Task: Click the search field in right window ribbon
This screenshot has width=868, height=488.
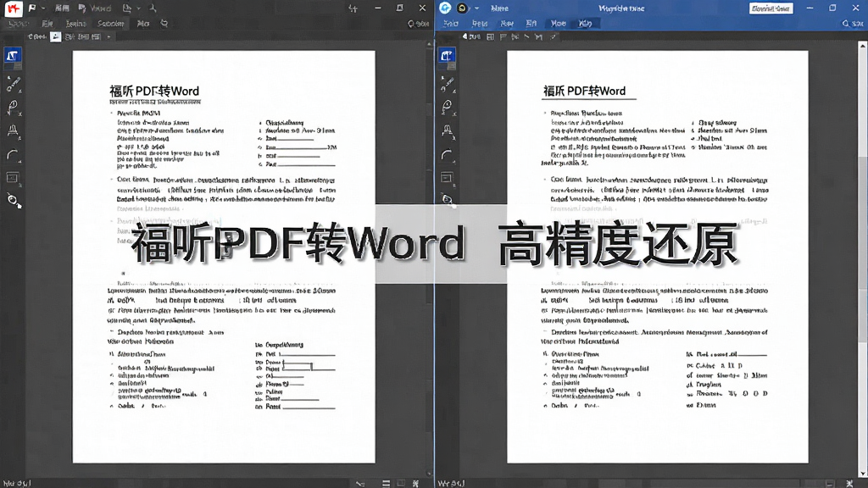Action: [853, 24]
